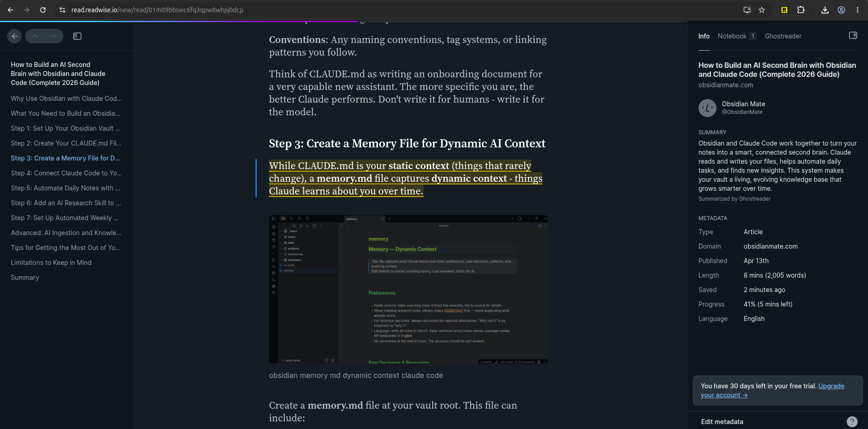Open the Readwise browser extension
The height and width of the screenshot is (429, 868).
[784, 10]
